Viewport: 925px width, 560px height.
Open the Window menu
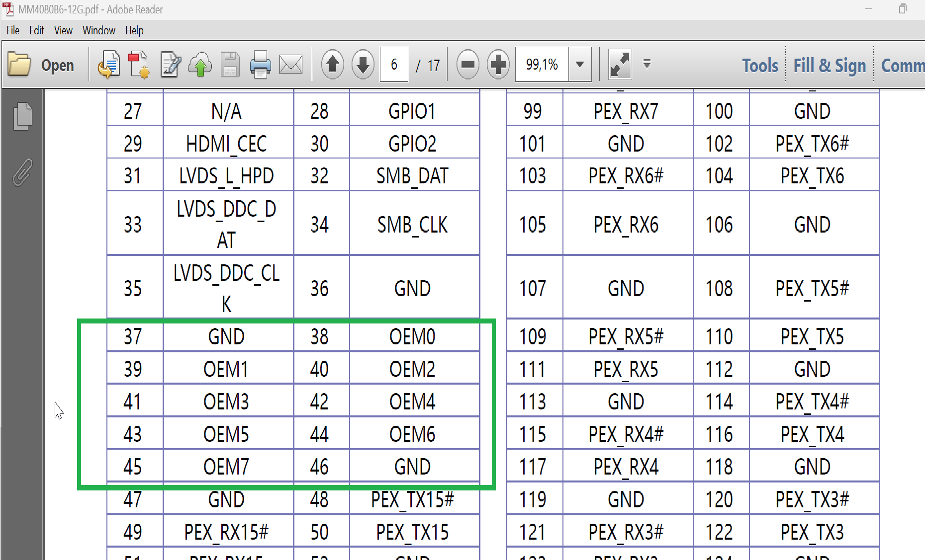[x=99, y=30]
